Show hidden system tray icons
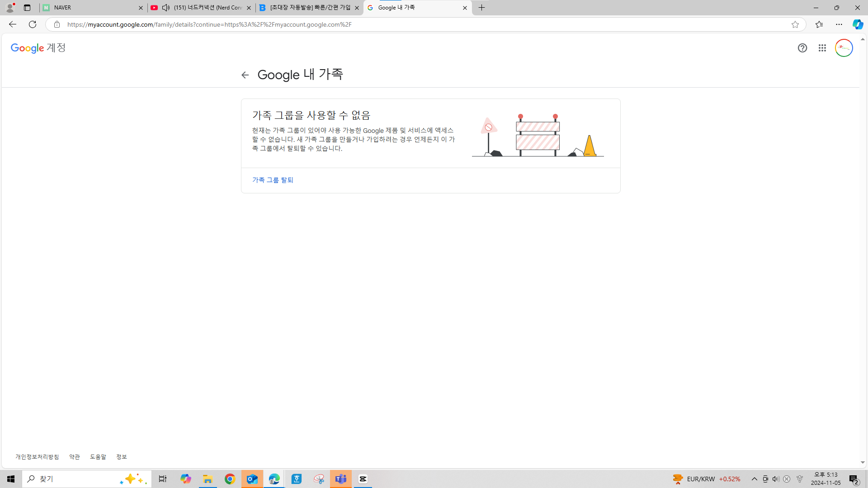 755,479
